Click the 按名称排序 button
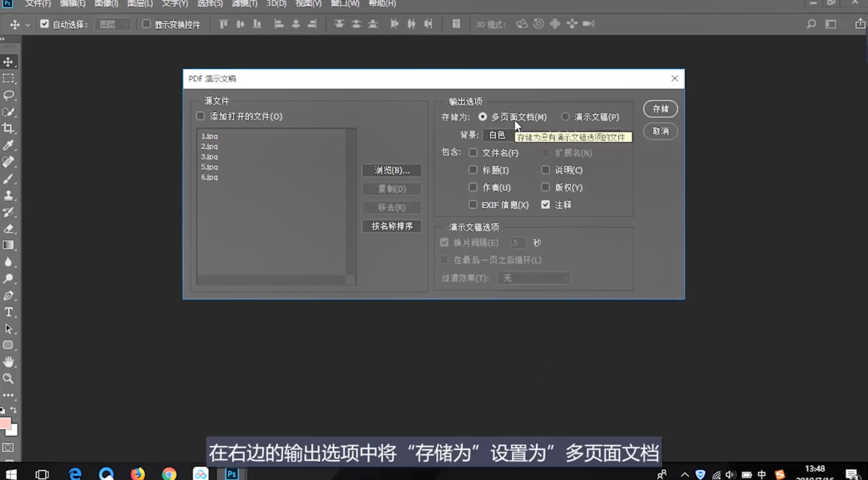868x480 pixels. pyautogui.click(x=392, y=226)
